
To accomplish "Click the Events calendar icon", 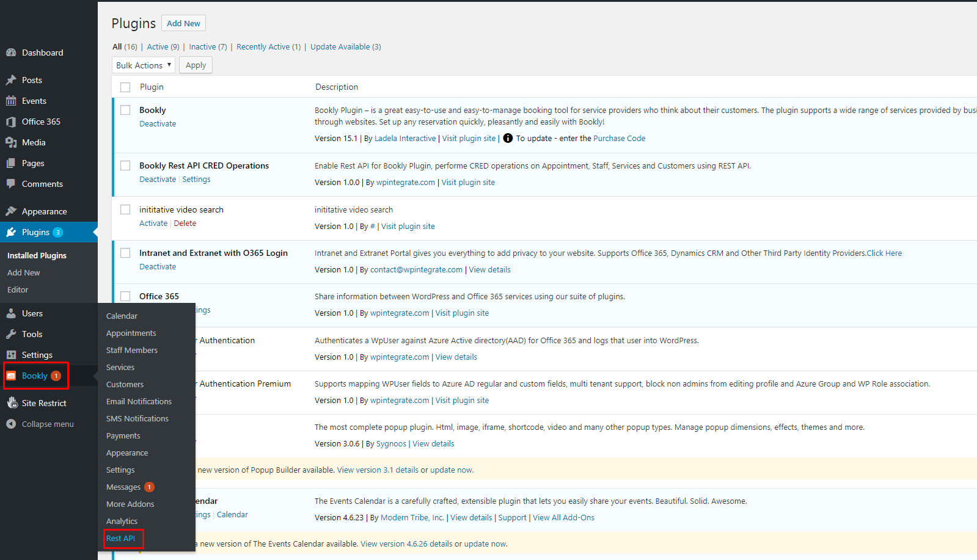I will coord(11,101).
